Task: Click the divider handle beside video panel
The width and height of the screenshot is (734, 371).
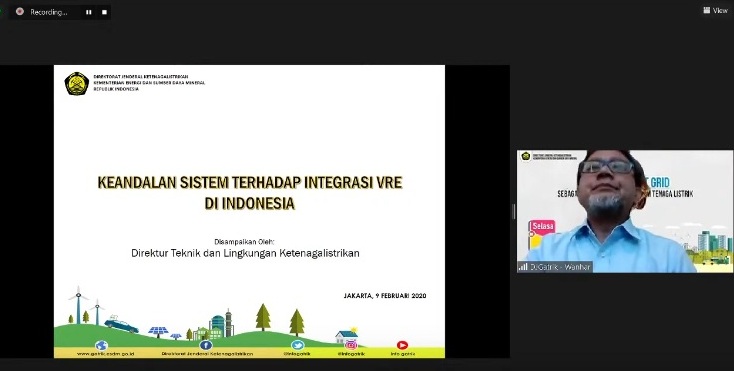Action: pyautogui.click(x=513, y=211)
